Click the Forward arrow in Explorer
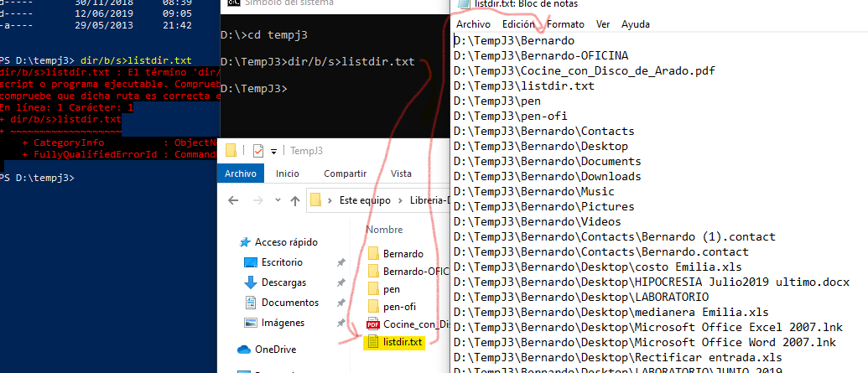The width and height of the screenshot is (868, 373). (x=258, y=200)
